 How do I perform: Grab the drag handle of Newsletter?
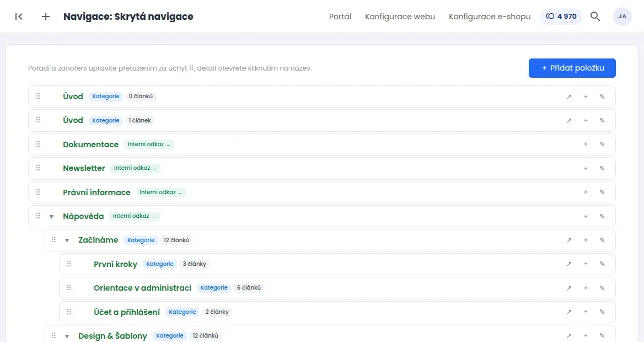click(x=38, y=168)
